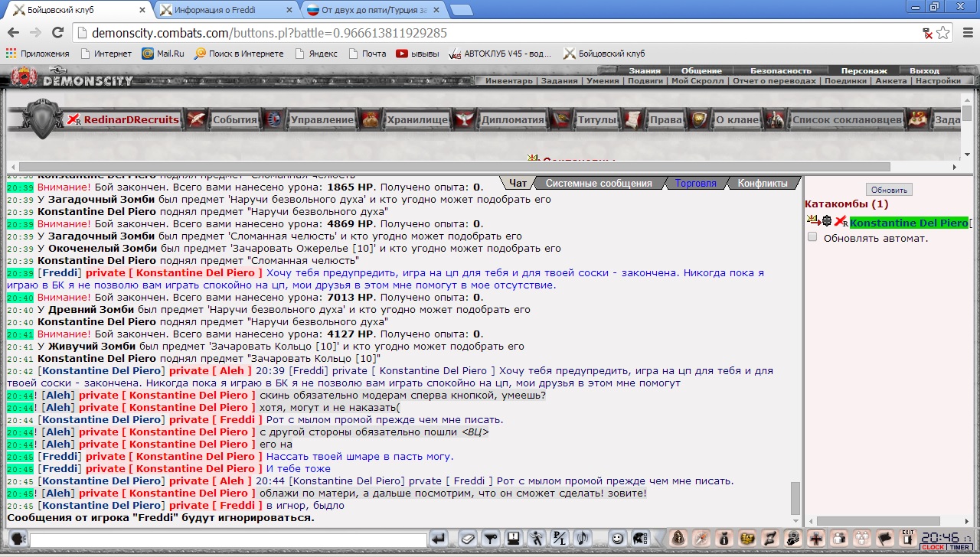Click the info money bag icon
Viewport: 980px width, 557px height.
pyautogui.click(x=724, y=538)
